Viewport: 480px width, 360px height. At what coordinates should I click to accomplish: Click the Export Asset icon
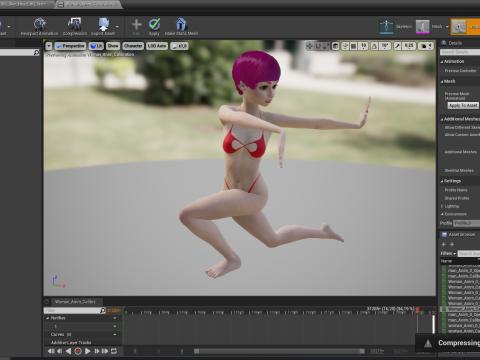pyautogui.click(x=103, y=24)
